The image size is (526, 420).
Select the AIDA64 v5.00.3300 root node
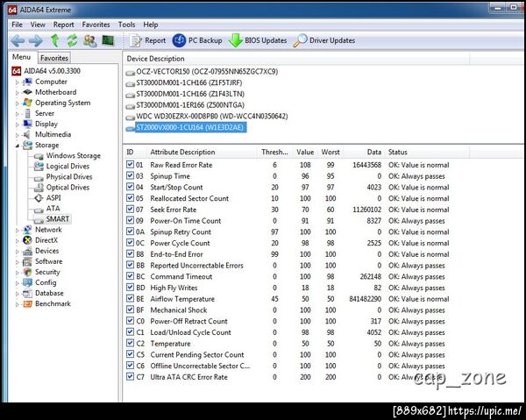[x=52, y=71]
